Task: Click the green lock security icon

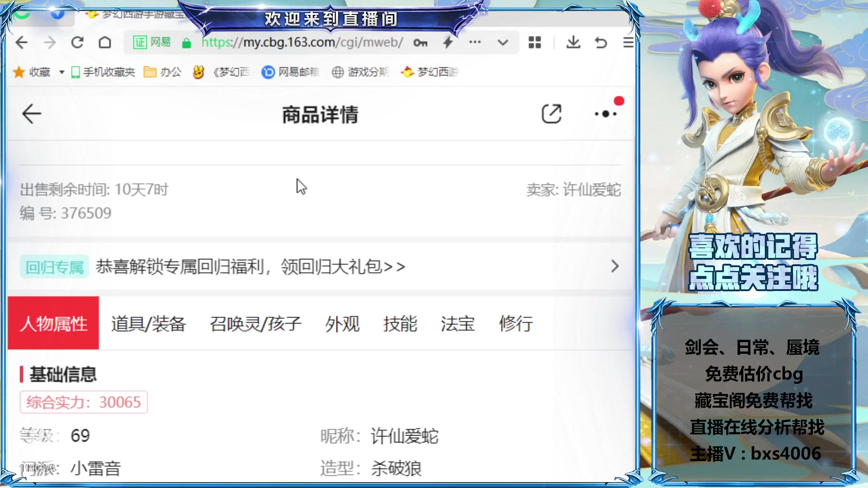Action: (x=186, y=43)
